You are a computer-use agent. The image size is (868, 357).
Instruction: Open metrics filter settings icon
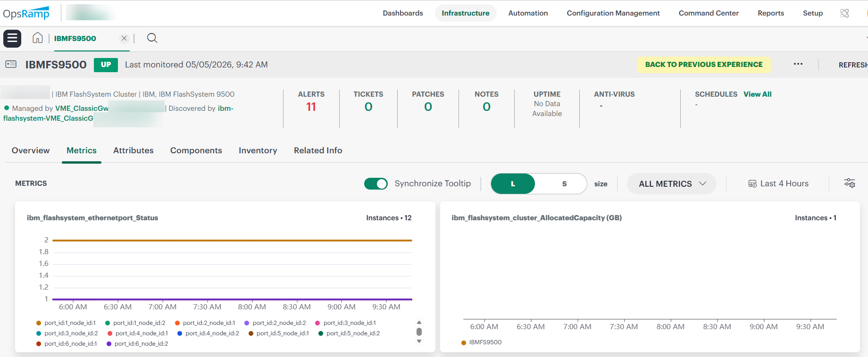pyautogui.click(x=850, y=183)
